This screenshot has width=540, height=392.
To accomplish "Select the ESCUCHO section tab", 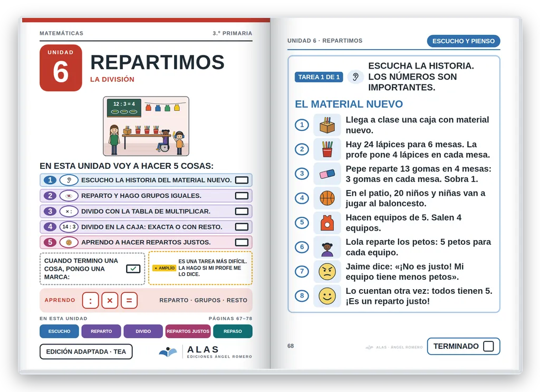I will pos(59,331).
